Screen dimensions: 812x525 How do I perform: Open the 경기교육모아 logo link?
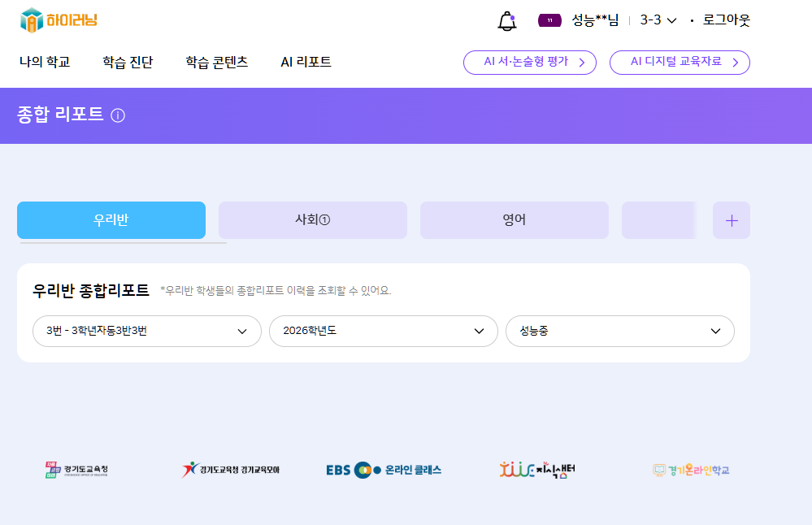click(x=230, y=470)
